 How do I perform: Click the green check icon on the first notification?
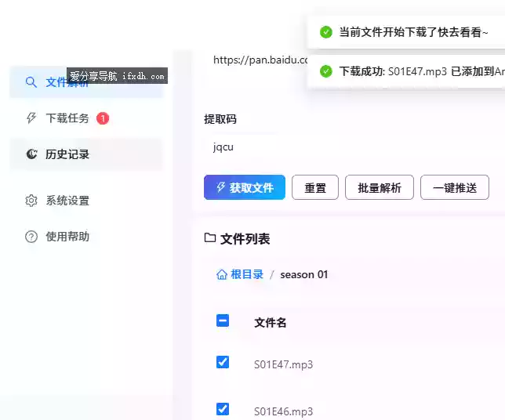click(x=326, y=32)
